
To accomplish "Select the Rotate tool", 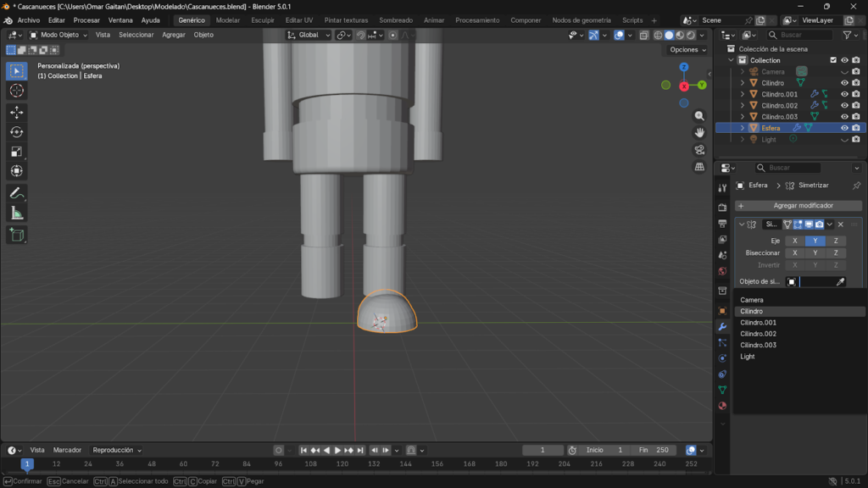I will (17, 131).
